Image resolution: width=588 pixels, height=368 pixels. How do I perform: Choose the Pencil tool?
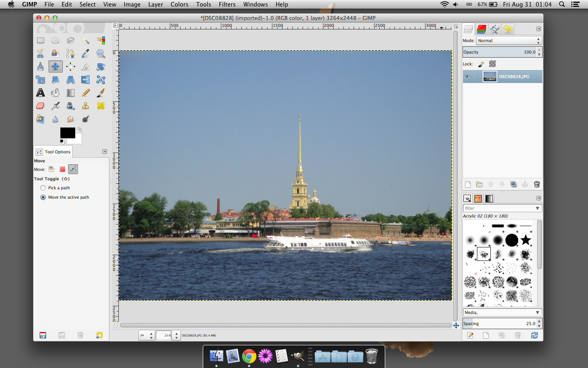pyautogui.click(x=86, y=93)
